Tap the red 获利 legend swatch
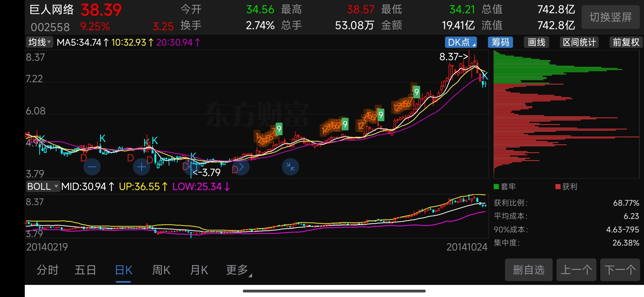The image size is (644, 297). (558, 187)
